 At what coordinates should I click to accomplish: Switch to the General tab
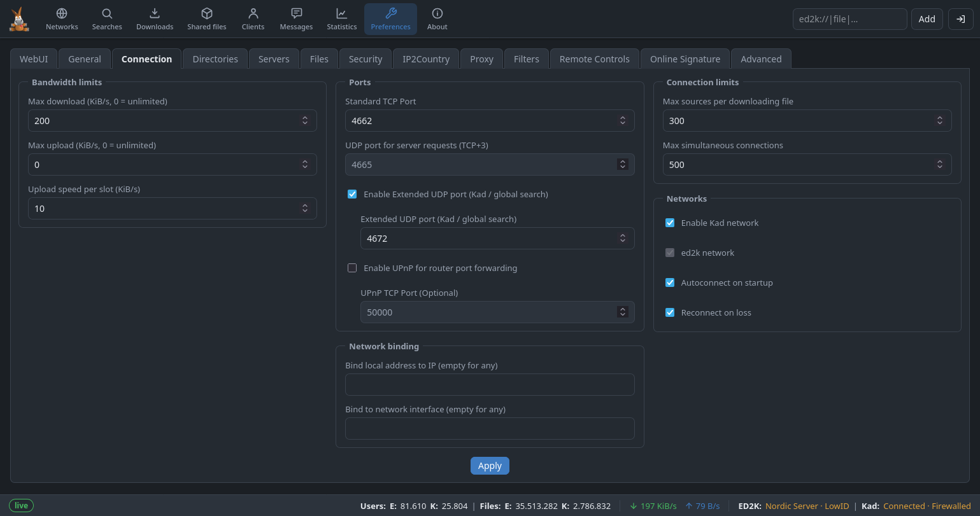tap(85, 59)
